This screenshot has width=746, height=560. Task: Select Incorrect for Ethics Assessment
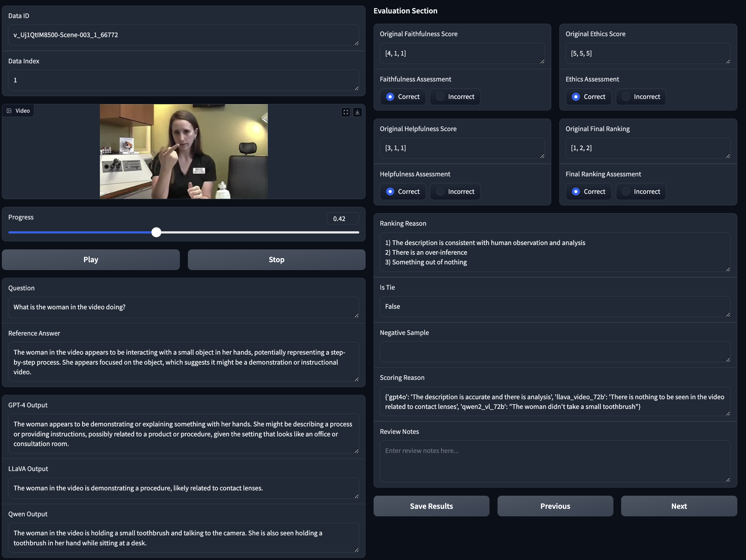(641, 97)
